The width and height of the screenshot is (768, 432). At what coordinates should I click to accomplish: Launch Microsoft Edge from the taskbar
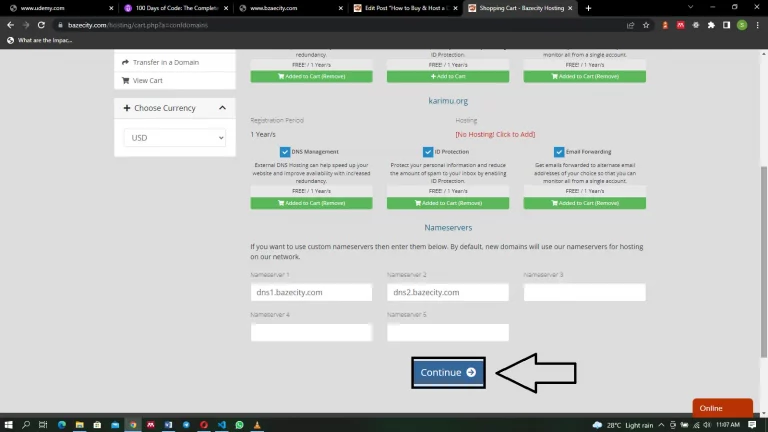click(x=62, y=425)
